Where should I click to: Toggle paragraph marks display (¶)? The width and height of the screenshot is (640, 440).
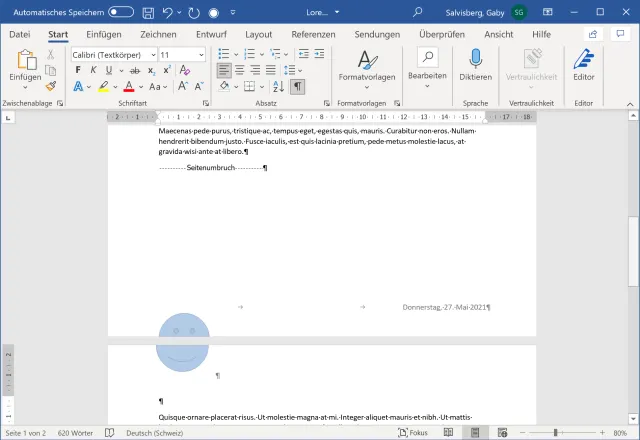(298, 87)
